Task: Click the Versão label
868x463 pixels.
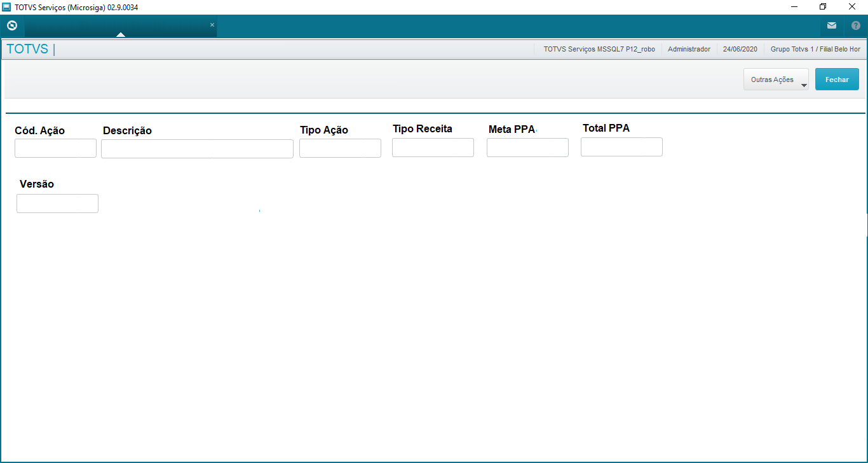Action: click(37, 184)
